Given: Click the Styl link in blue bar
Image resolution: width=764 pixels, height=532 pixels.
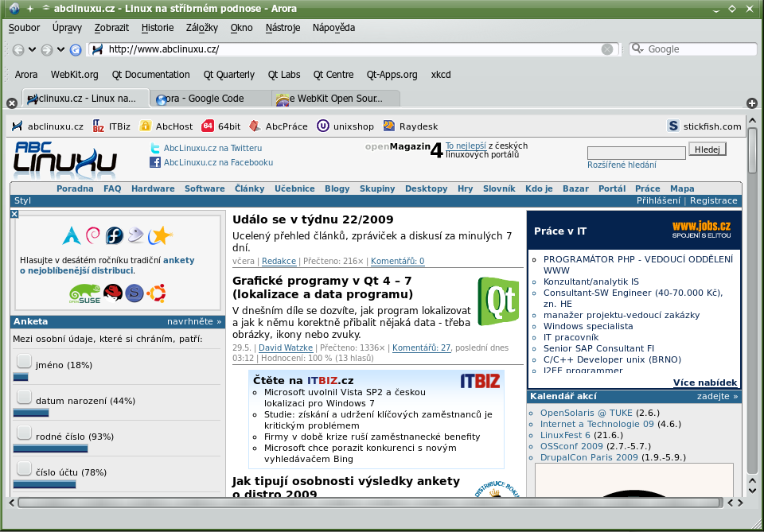Looking at the screenshot, I should 22,200.
